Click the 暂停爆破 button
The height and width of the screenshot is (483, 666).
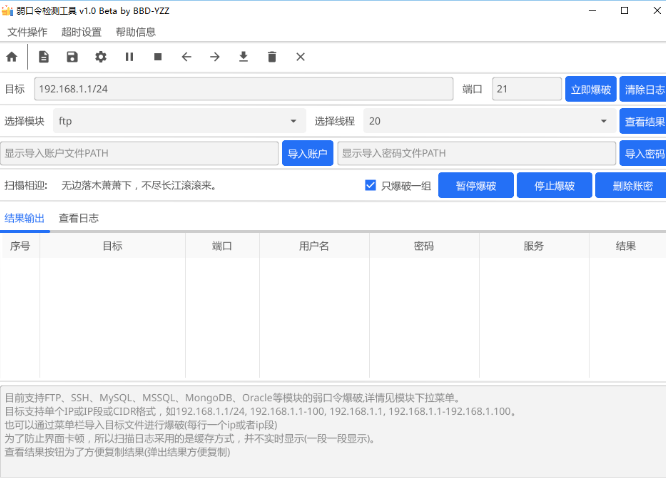coord(476,186)
